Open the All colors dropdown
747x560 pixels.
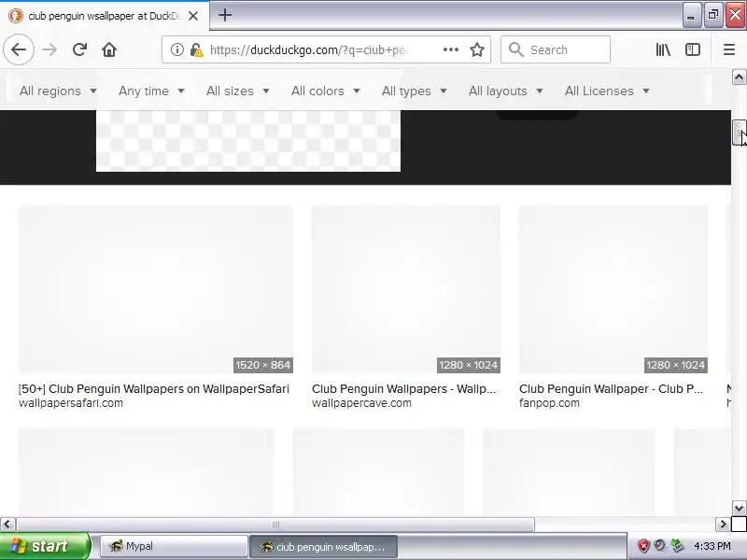(325, 91)
